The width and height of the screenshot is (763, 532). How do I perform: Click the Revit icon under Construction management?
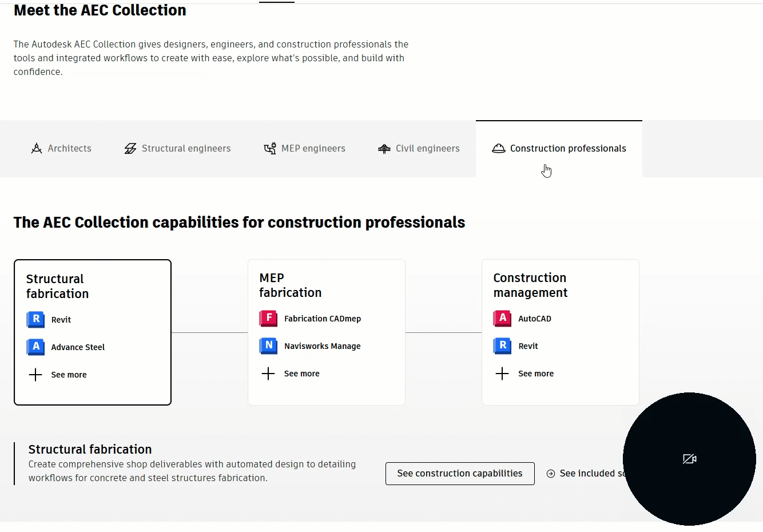point(502,346)
